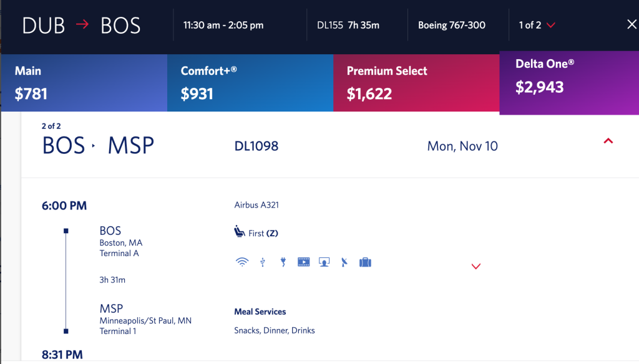Click the satellite TV amenity icon

pos(344,262)
